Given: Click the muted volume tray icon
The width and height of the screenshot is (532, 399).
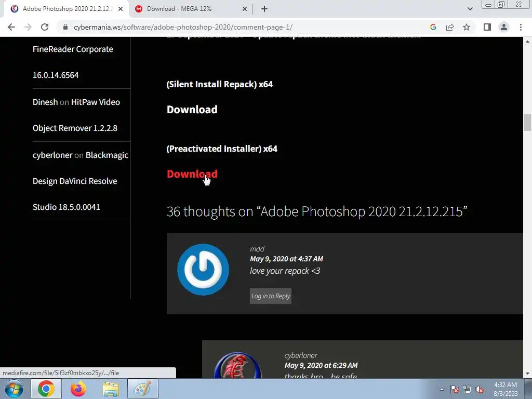Looking at the screenshot, I should 480,390.
